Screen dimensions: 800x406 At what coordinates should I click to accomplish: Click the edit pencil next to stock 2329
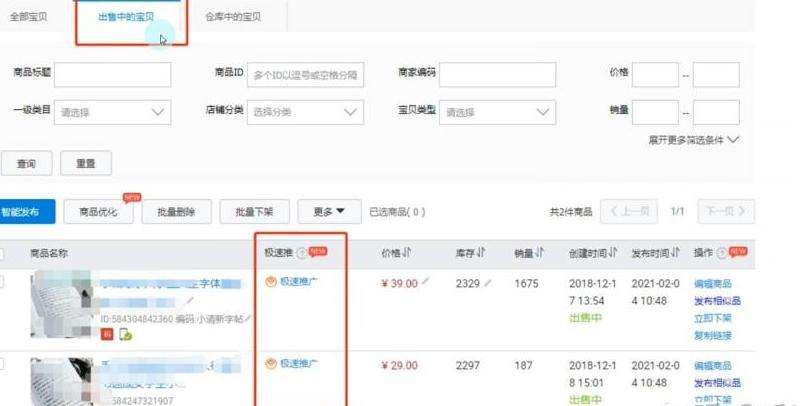pos(488,283)
